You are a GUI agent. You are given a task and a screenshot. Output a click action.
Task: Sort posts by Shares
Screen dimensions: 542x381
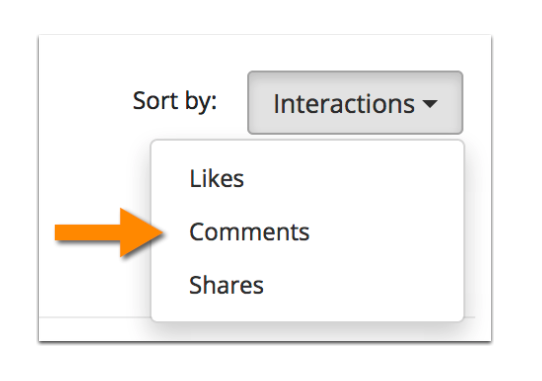tap(226, 285)
